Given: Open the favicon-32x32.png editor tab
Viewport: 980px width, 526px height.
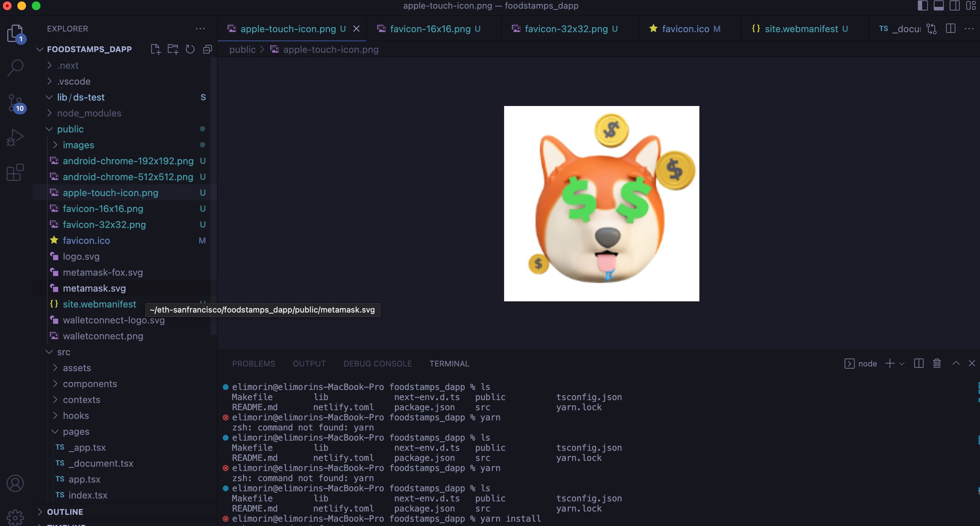Looking at the screenshot, I should pos(570,29).
